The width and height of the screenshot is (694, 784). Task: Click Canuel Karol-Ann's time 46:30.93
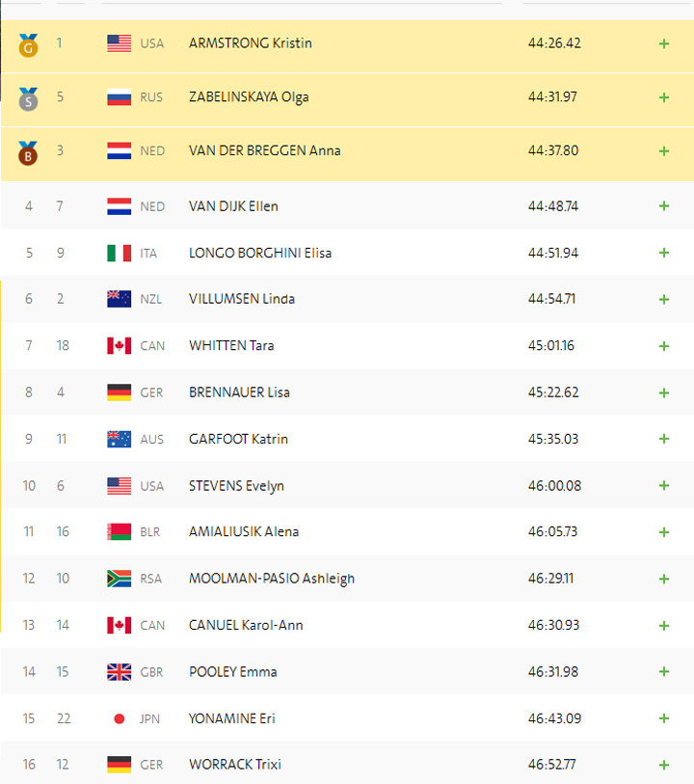coord(554,625)
